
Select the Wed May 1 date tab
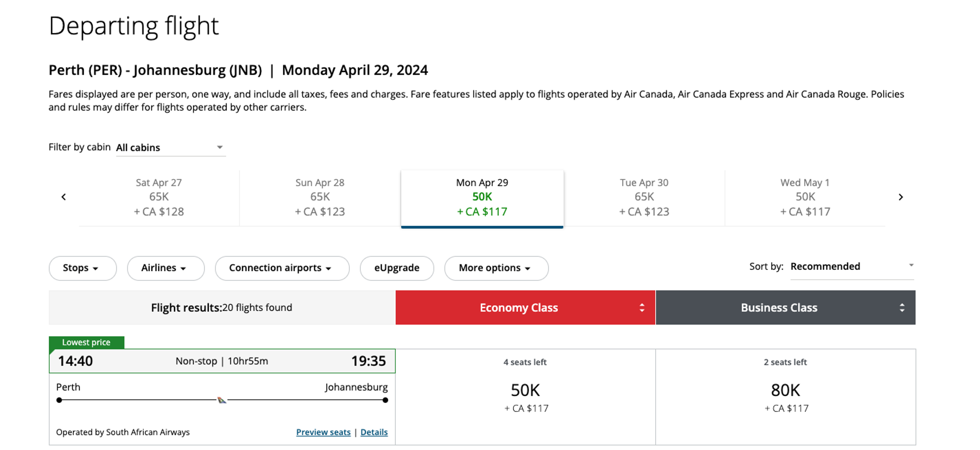tap(805, 197)
